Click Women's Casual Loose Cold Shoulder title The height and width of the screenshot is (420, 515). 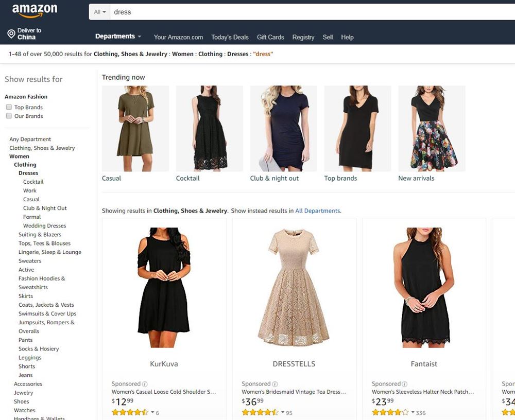pos(164,392)
